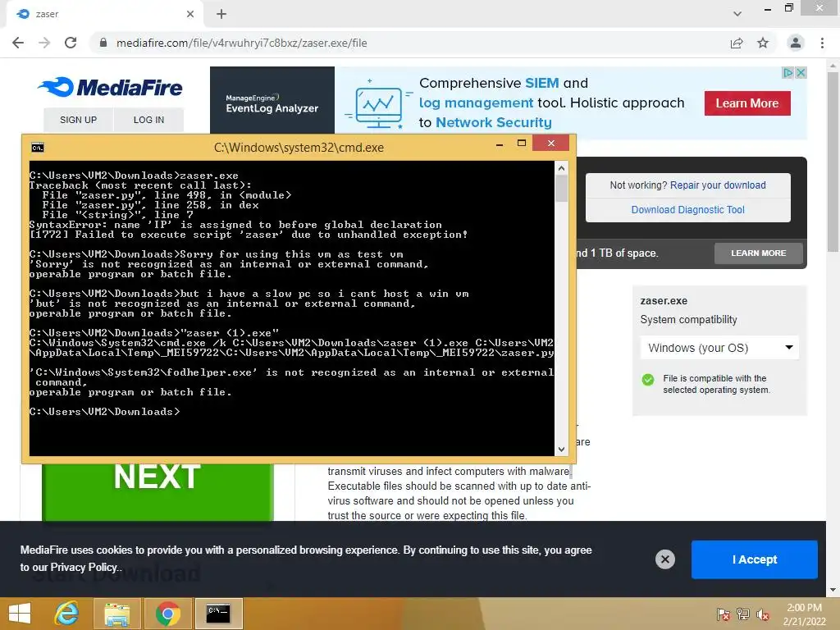
Task: Open a new browser tab
Action: (221, 14)
